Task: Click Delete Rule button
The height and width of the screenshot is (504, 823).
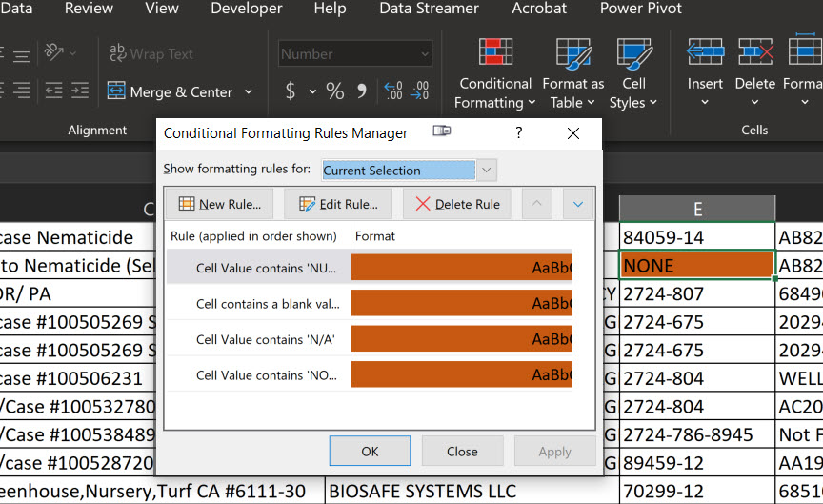Action: coord(457,204)
